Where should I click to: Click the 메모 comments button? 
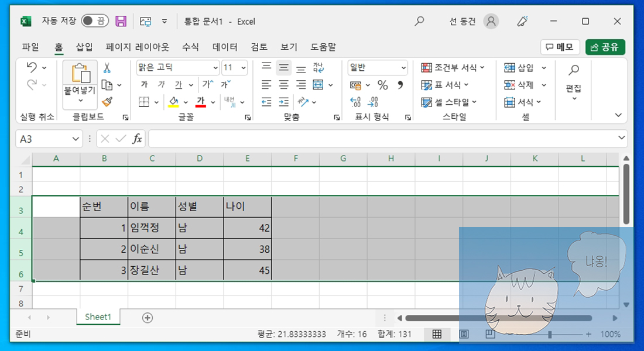tap(560, 47)
